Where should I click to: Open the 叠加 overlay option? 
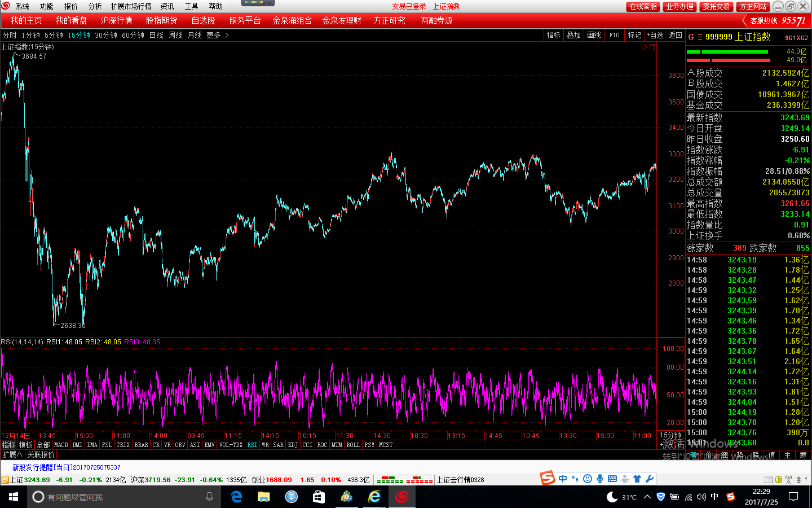tap(573, 35)
